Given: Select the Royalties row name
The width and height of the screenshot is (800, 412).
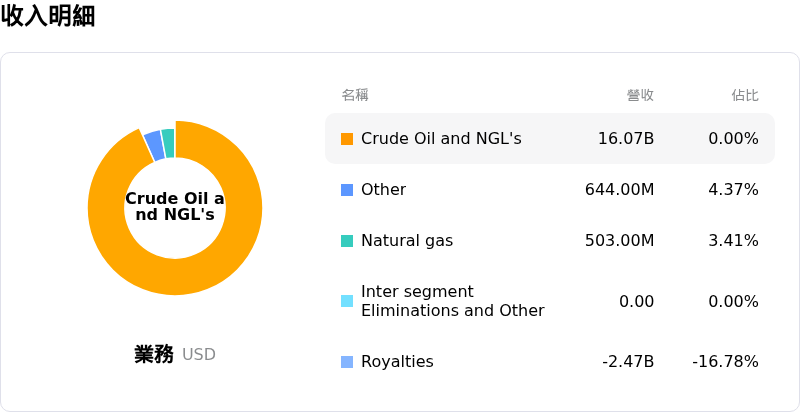Looking at the screenshot, I should pos(397,362).
